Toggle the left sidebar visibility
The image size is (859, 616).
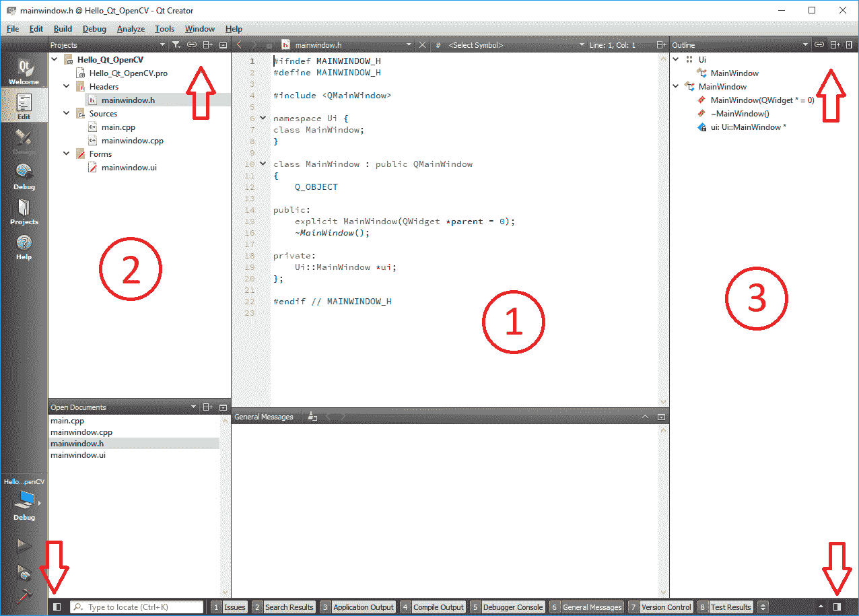[x=57, y=607]
